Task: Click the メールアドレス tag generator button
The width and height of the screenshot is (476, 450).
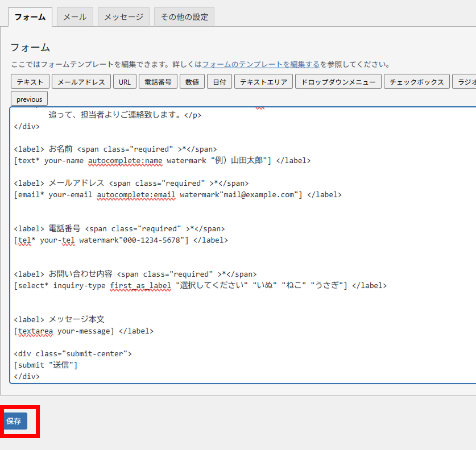Action: [x=81, y=82]
